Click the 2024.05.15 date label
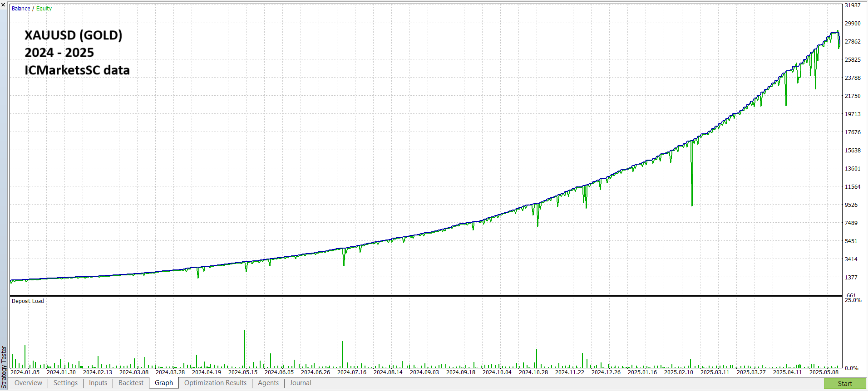 tap(243, 372)
